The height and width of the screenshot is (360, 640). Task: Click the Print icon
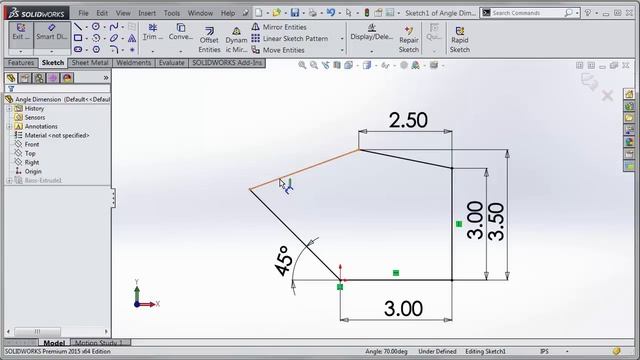tap(313, 13)
